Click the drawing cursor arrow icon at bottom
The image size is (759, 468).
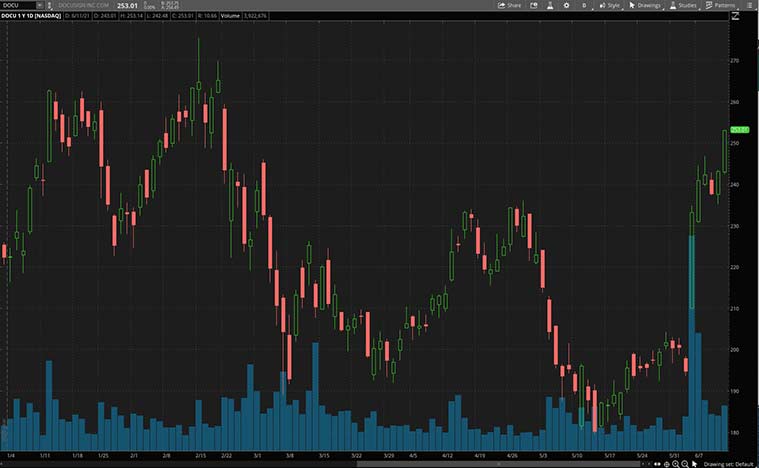point(695,464)
